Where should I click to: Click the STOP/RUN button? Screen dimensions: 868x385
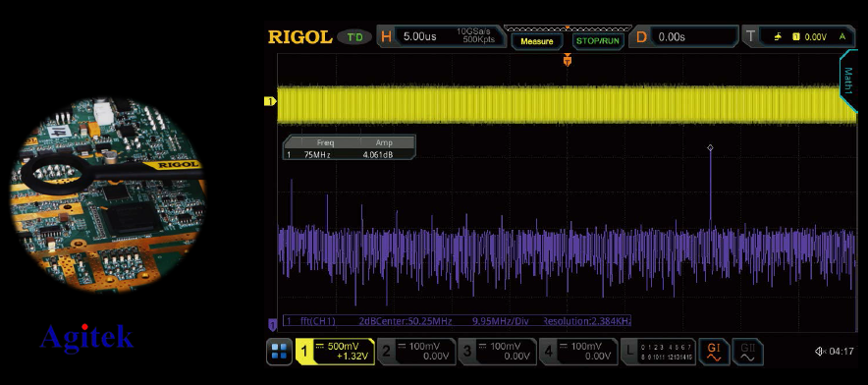click(x=597, y=41)
